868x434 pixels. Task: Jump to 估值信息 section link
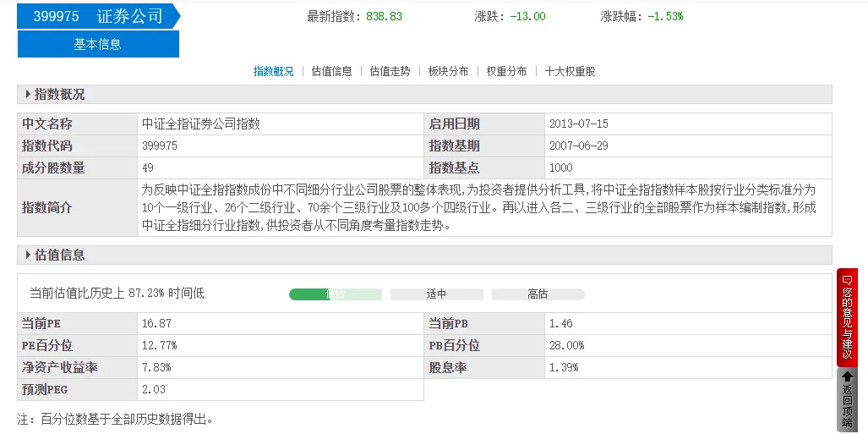331,71
